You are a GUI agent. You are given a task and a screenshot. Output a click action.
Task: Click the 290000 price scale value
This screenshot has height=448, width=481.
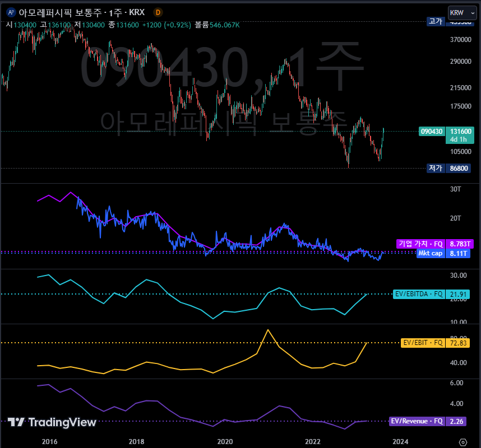(x=460, y=61)
